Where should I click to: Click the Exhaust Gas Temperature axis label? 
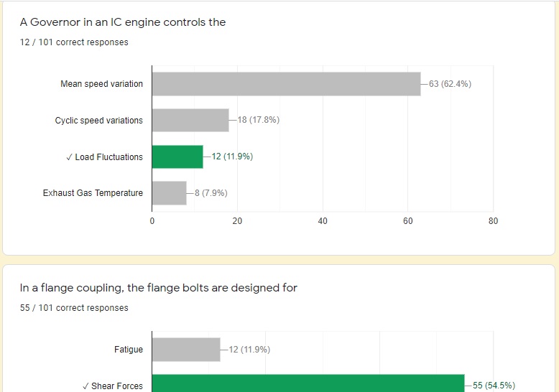coord(93,193)
